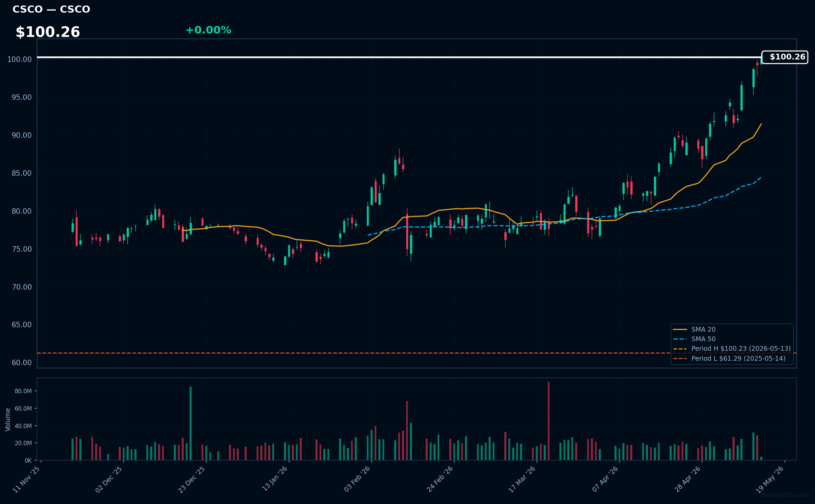
Task: Click the 60.00 price axis label
Action: [22, 362]
